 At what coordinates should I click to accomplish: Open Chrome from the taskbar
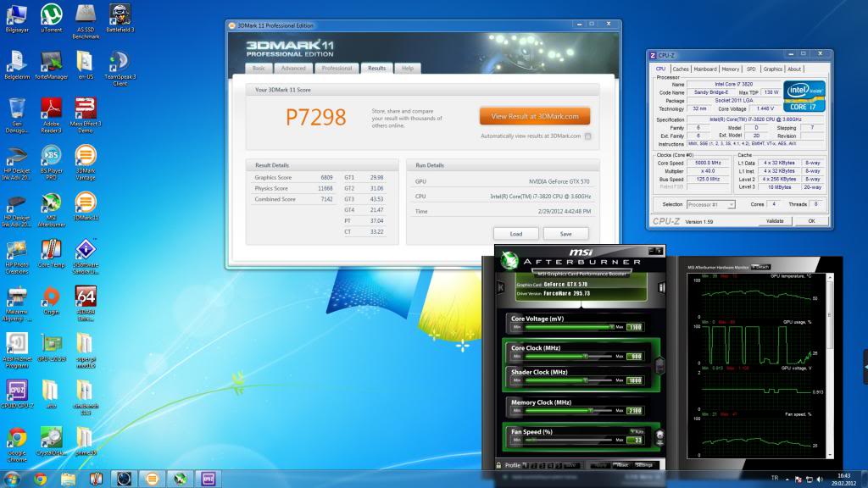point(40,479)
